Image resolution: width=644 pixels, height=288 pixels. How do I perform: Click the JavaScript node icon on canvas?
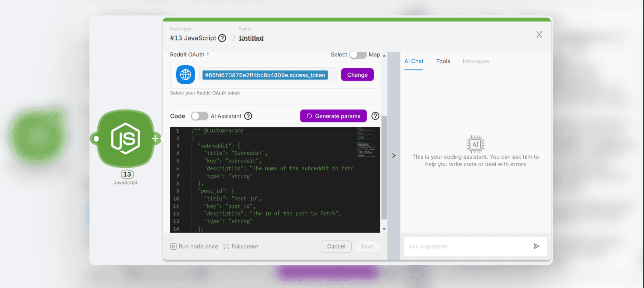pyautogui.click(x=125, y=138)
